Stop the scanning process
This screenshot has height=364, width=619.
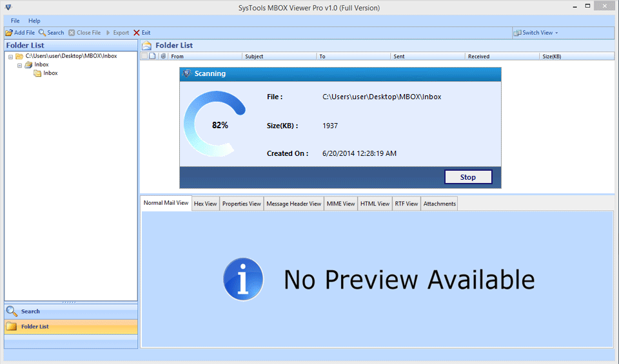coord(468,177)
